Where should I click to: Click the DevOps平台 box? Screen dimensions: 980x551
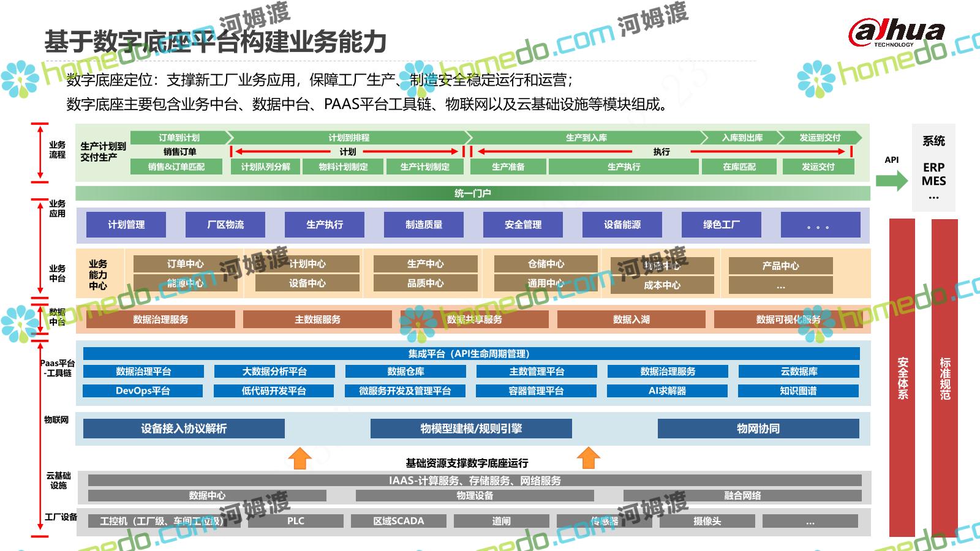143,391
